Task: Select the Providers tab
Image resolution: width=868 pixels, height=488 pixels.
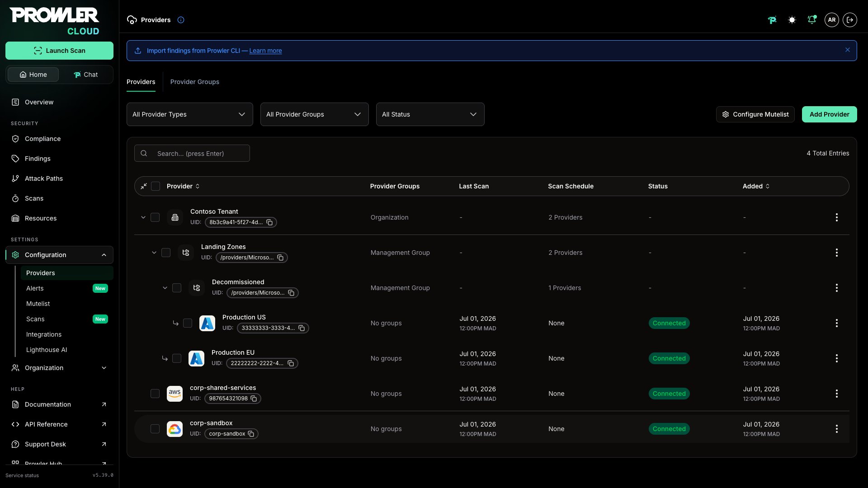Action: [x=141, y=82]
